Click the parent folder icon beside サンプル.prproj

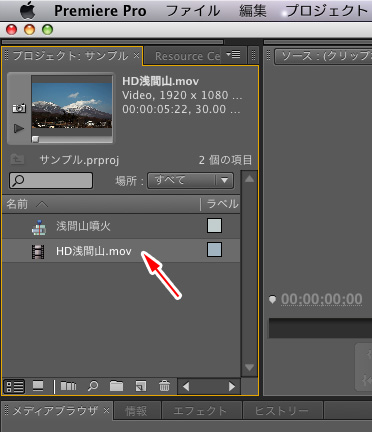click(17, 159)
